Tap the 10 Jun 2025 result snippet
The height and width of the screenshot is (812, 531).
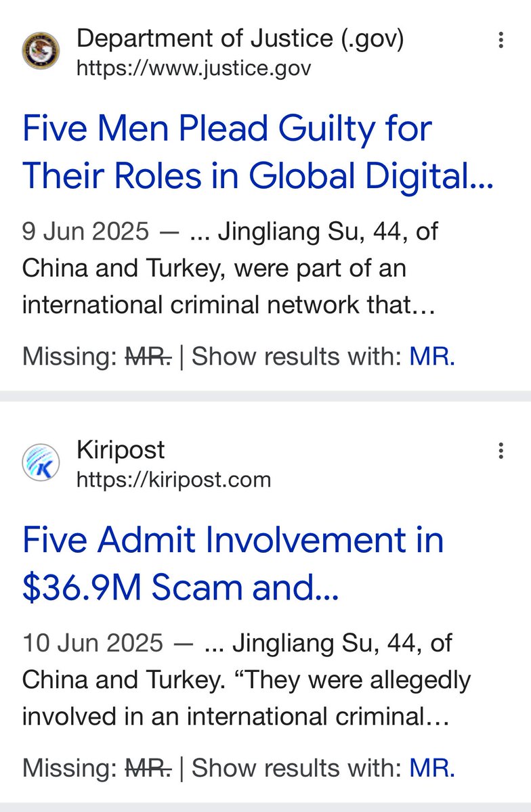(x=246, y=680)
